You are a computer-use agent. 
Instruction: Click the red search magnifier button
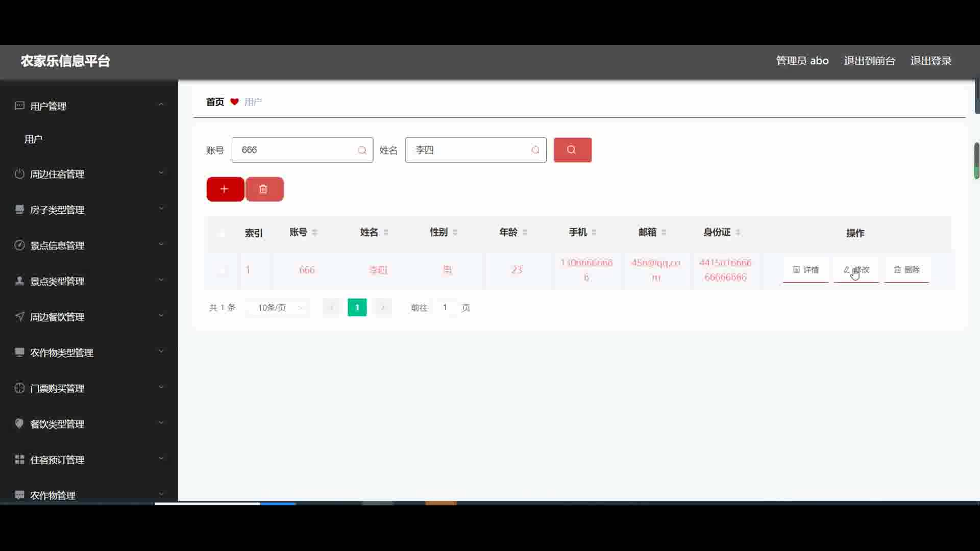(572, 150)
